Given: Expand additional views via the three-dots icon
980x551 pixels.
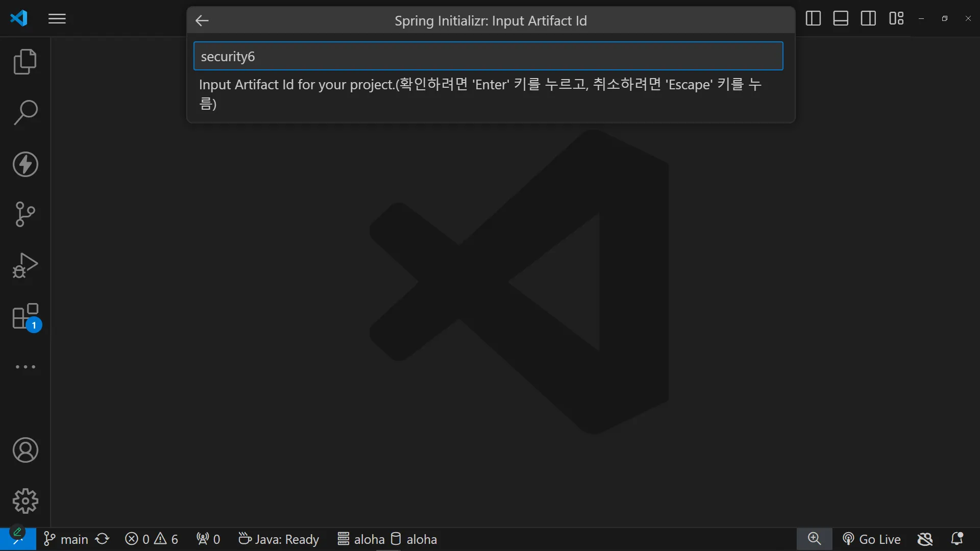Looking at the screenshot, I should point(25,367).
